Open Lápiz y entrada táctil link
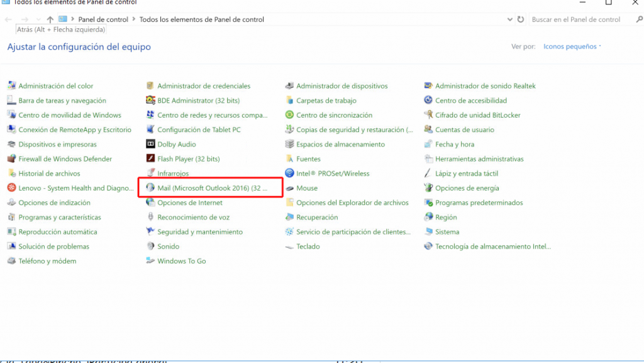644x363 pixels. pyautogui.click(x=467, y=173)
